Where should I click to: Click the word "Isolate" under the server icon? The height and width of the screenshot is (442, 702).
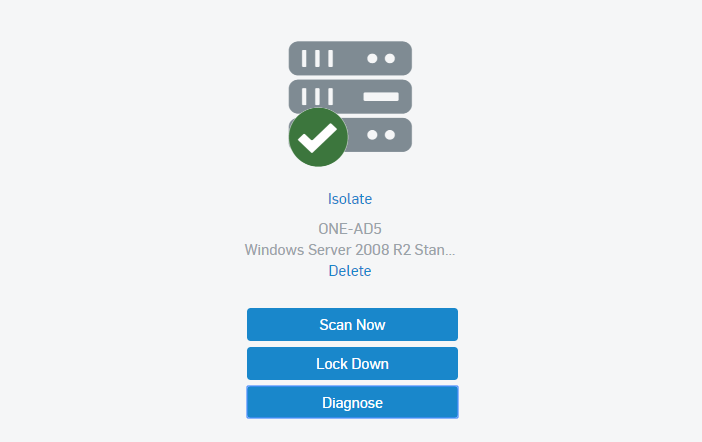tap(350, 199)
